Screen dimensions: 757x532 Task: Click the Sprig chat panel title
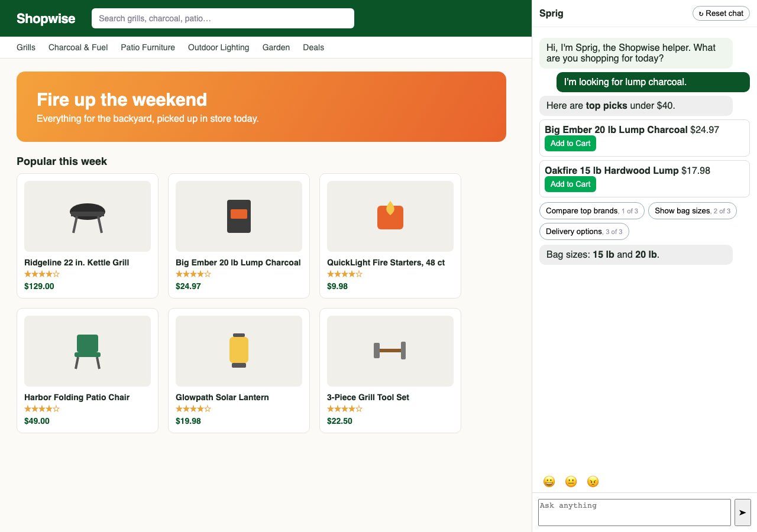click(551, 14)
